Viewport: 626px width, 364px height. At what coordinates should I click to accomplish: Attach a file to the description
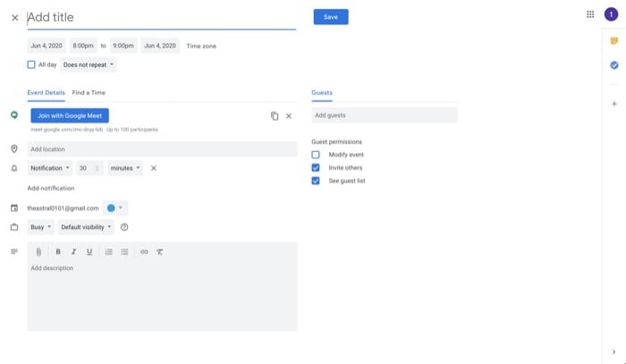point(38,252)
